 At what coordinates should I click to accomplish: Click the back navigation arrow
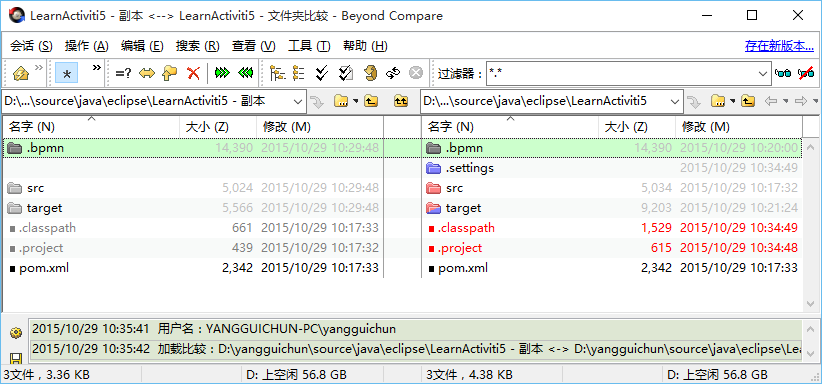[771, 101]
